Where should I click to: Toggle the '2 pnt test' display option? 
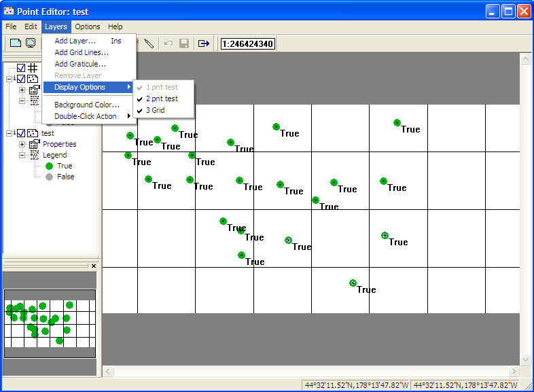pyautogui.click(x=164, y=99)
